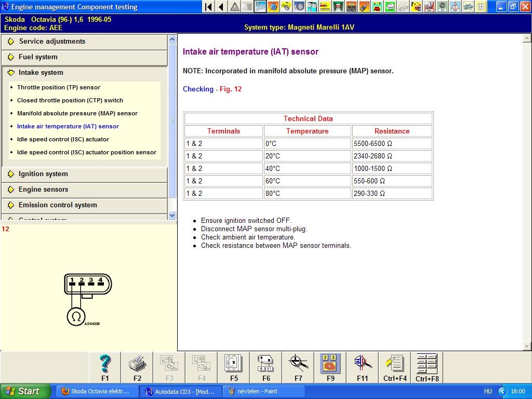Open the F5 component diagram button
The height and width of the screenshot is (399, 532).
[234, 368]
